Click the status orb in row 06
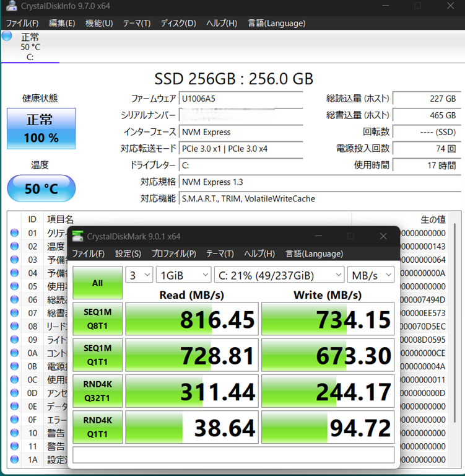465x476 pixels. click(x=14, y=299)
